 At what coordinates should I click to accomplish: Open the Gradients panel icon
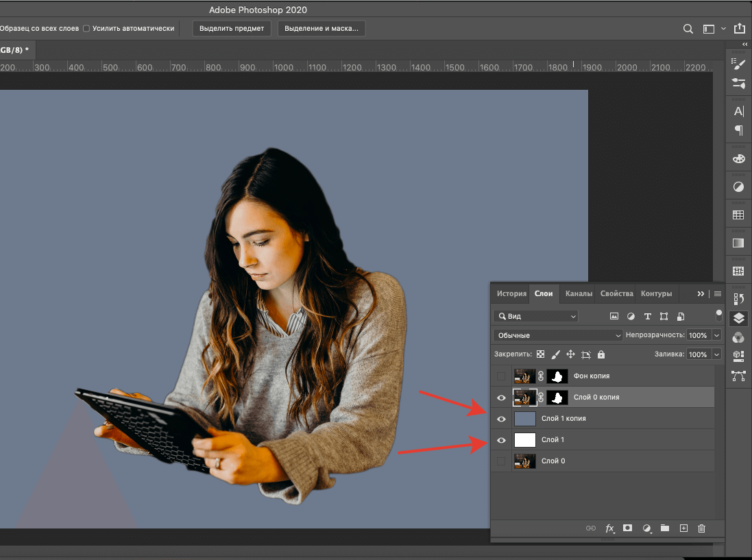pyautogui.click(x=738, y=243)
